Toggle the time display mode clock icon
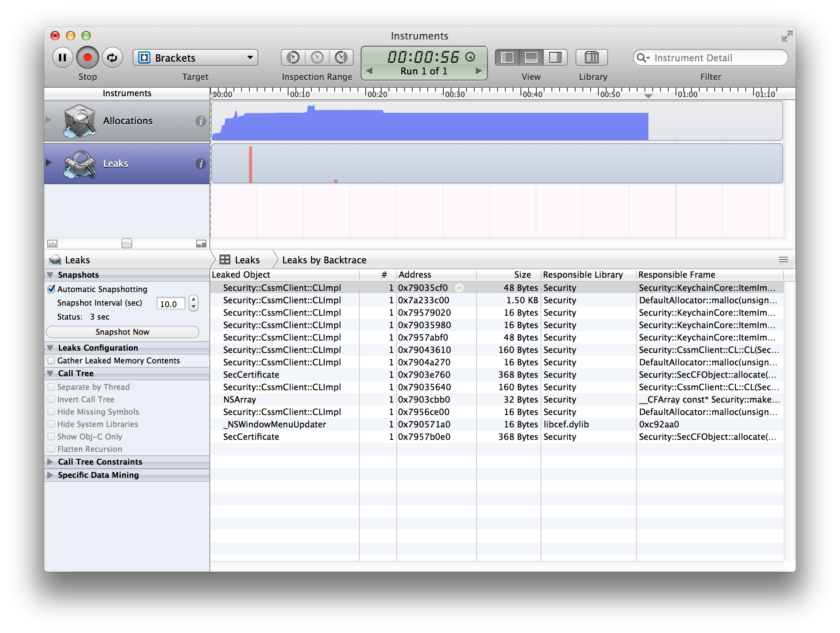The height and width of the screenshot is (633, 840). pos(470,57)
